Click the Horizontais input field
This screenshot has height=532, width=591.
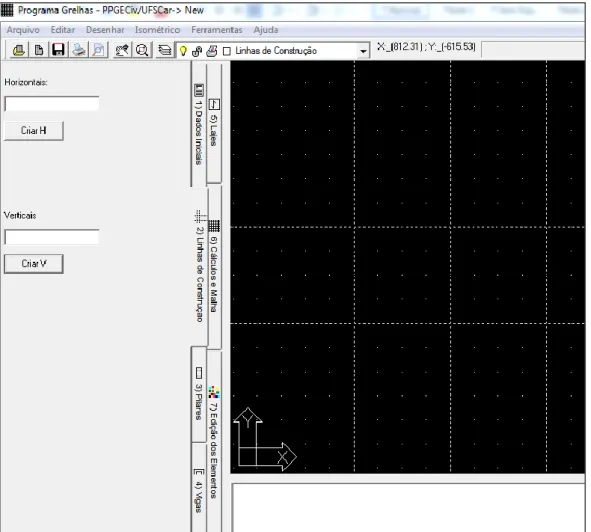(52, 104)
